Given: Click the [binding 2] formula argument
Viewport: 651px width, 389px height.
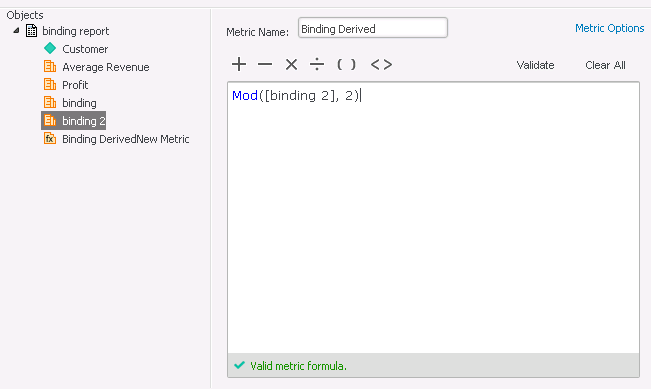Looking at the screenshot, I should click(299, 95).
